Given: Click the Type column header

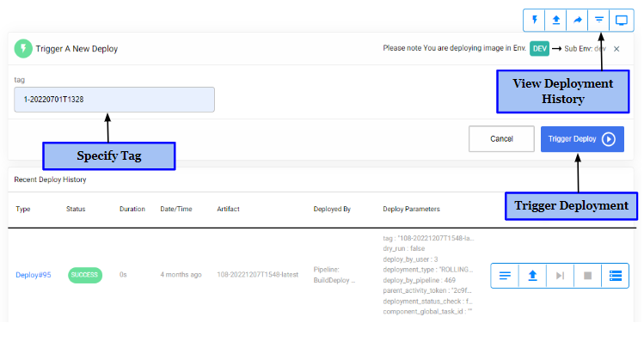Looking at the screenshot, I should tap(23, 209).
